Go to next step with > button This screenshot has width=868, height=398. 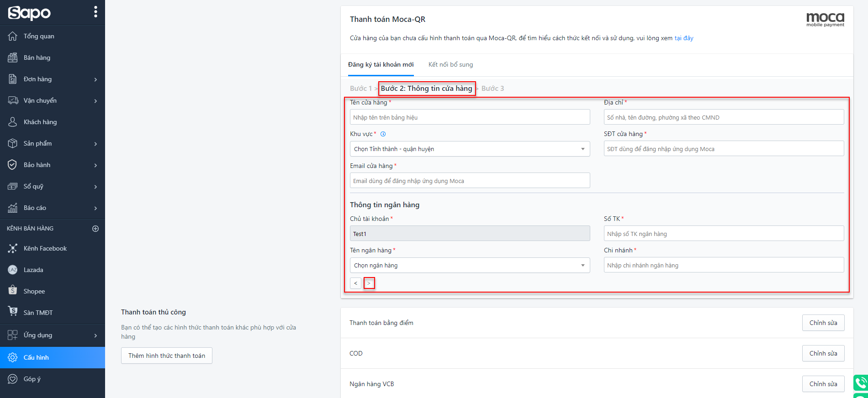(x=369, y=283)
